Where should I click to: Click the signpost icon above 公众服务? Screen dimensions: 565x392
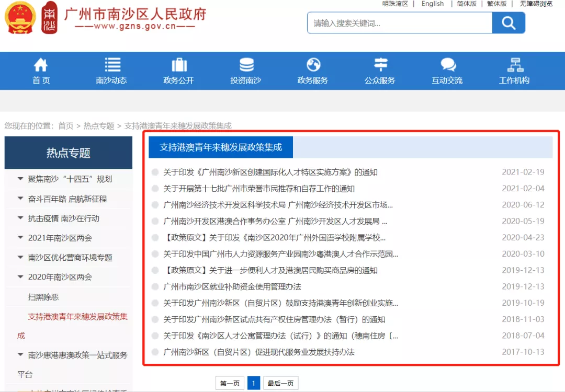[380, 65]
